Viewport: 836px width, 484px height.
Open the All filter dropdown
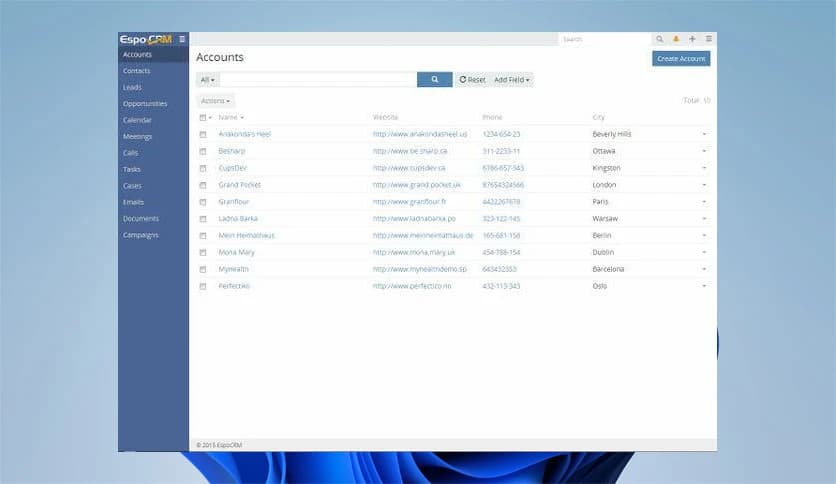coord(207,79)
